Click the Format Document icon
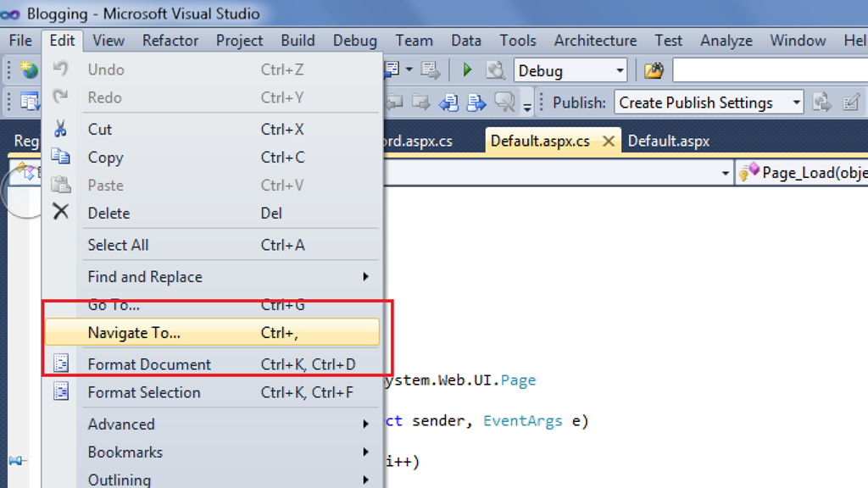This screenshot has height=488, width=868. point(61,363)
